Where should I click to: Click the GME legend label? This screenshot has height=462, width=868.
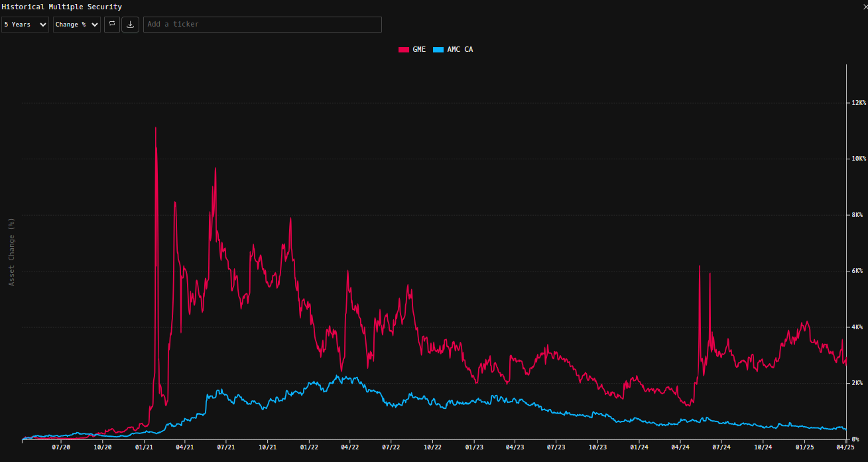pyautogui.click(x=419, y=50)
